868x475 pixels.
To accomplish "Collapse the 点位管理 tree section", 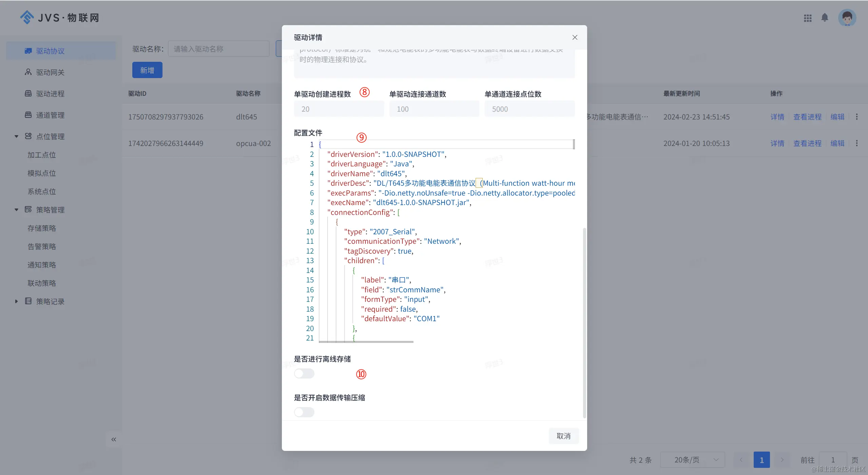I will tap(16, 136).
